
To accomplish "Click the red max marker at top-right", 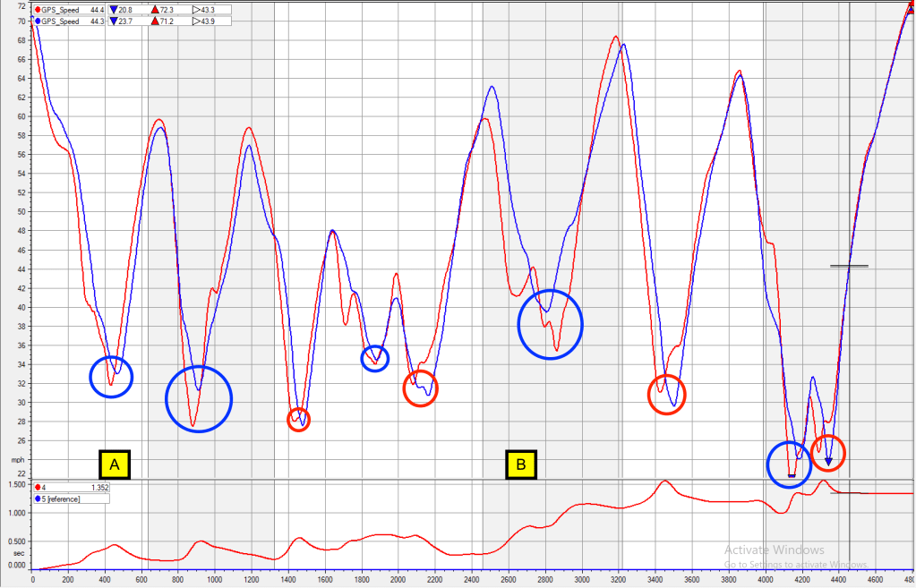I will point(910,8).
